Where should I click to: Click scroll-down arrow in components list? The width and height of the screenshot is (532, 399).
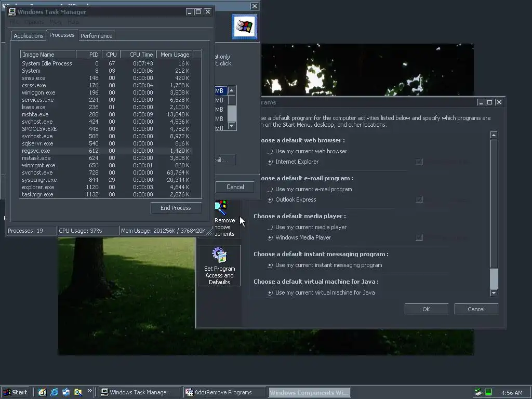[x=231, y=126]
